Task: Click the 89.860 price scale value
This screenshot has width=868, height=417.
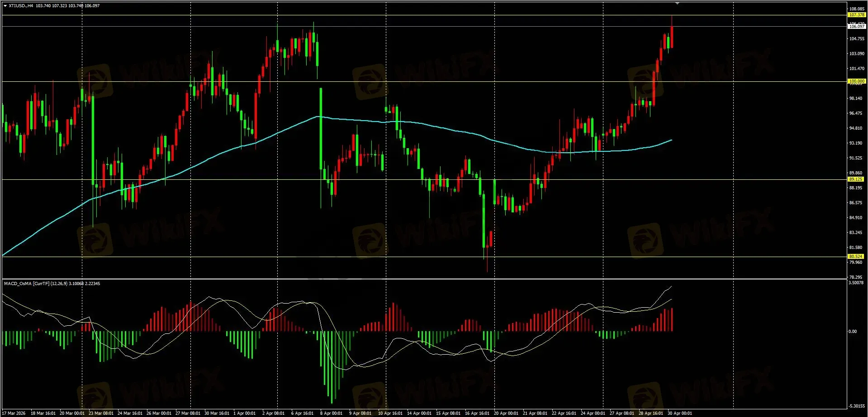Action: tap(855, 173)
